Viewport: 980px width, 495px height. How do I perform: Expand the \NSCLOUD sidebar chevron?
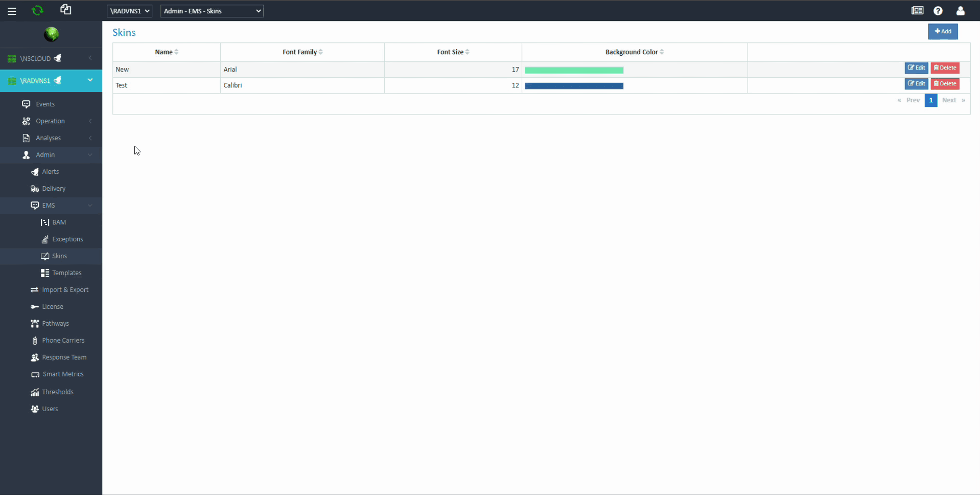pos(90,58)
